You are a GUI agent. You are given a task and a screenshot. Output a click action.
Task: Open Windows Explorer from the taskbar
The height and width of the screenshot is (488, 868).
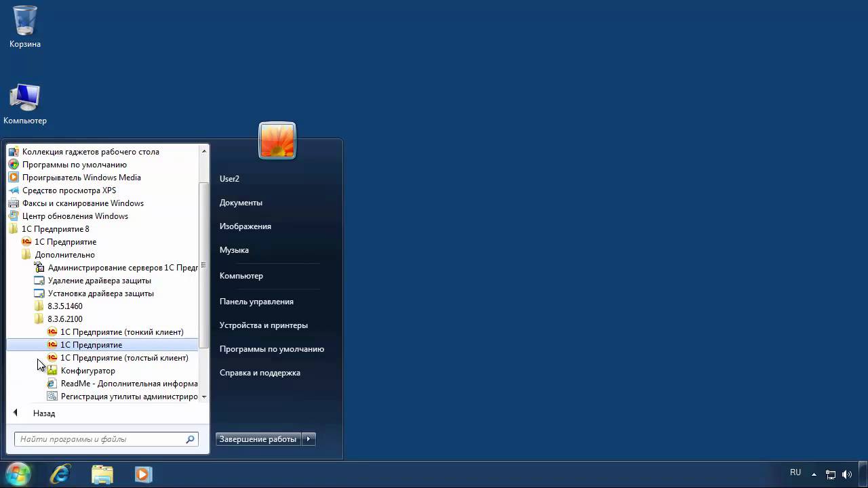pyautogui.click(x=102, y=474)
